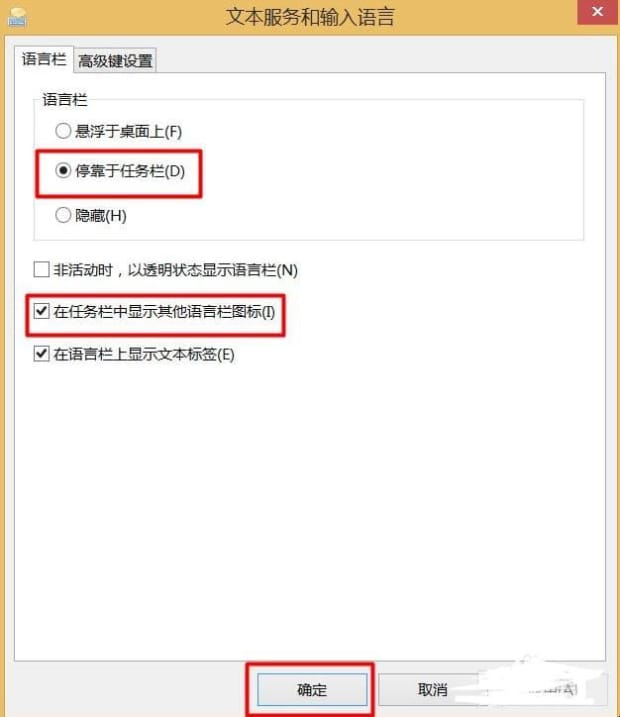Close the 文本服务和输入语言 dialog
Viewport: 620px width, 717px height.
click(x=598, y=12)
